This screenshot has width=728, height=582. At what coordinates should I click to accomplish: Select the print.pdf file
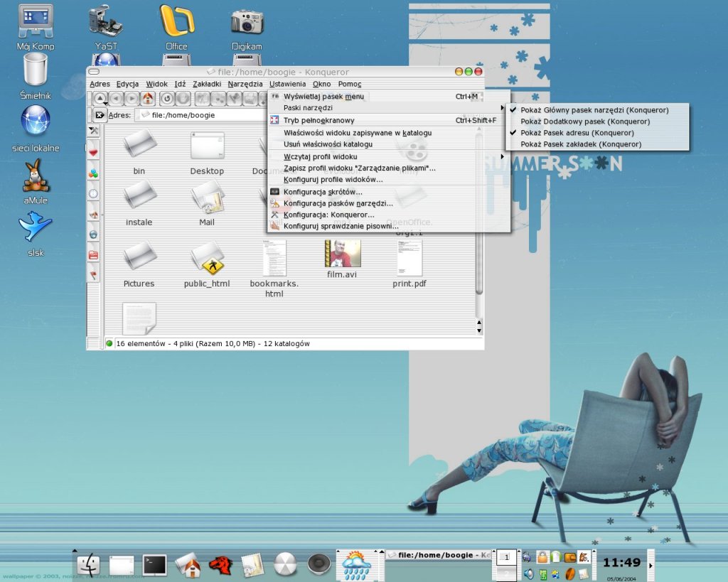point(409,264)
